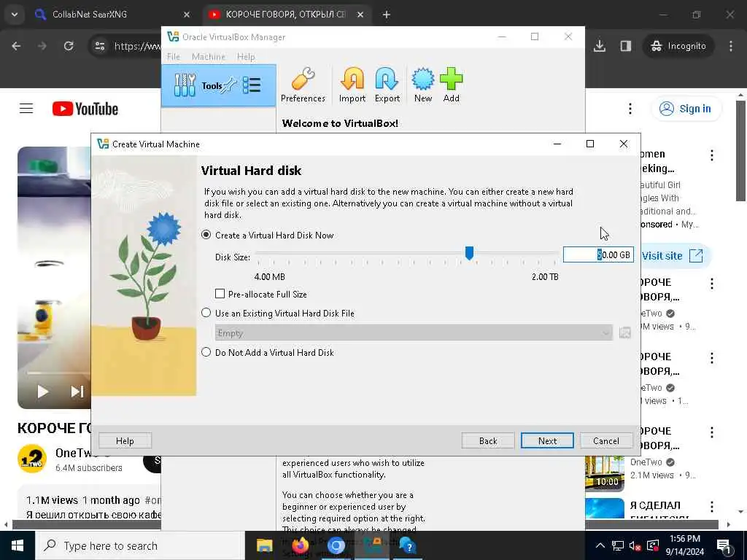Open Firefox from taskbar

[300, 545]
